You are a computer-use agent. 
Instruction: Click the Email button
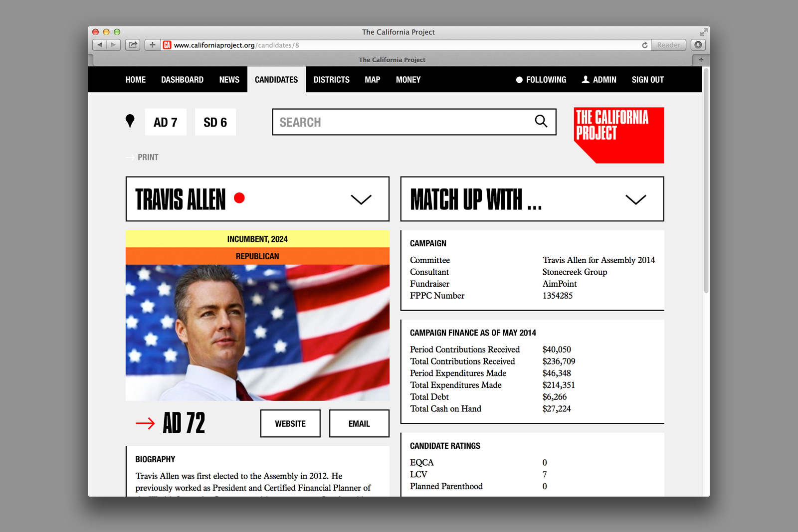tap(359, 423)
